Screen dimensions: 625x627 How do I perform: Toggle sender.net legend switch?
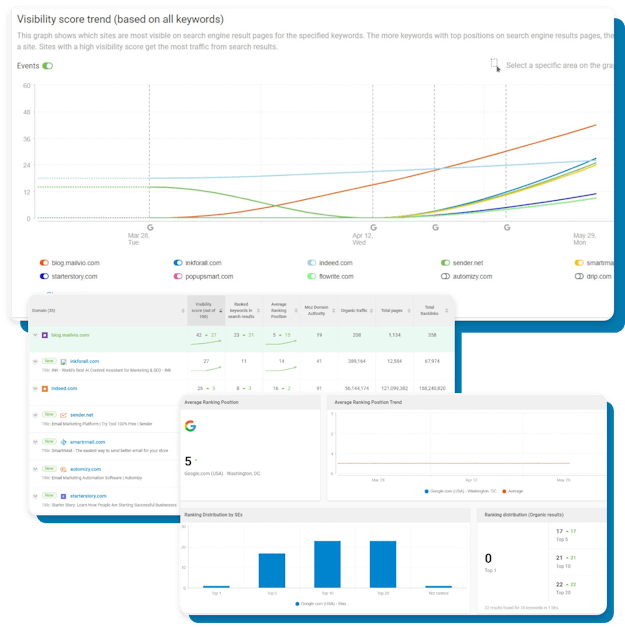445,262
